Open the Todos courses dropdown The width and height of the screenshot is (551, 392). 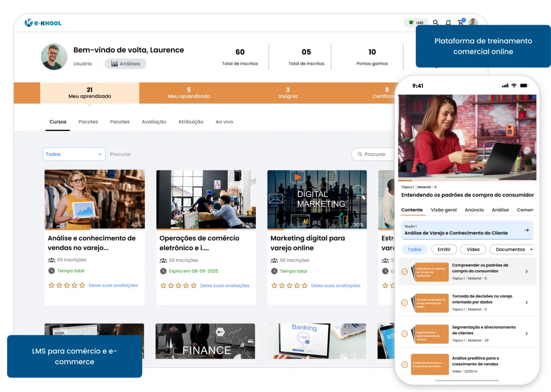74,154
